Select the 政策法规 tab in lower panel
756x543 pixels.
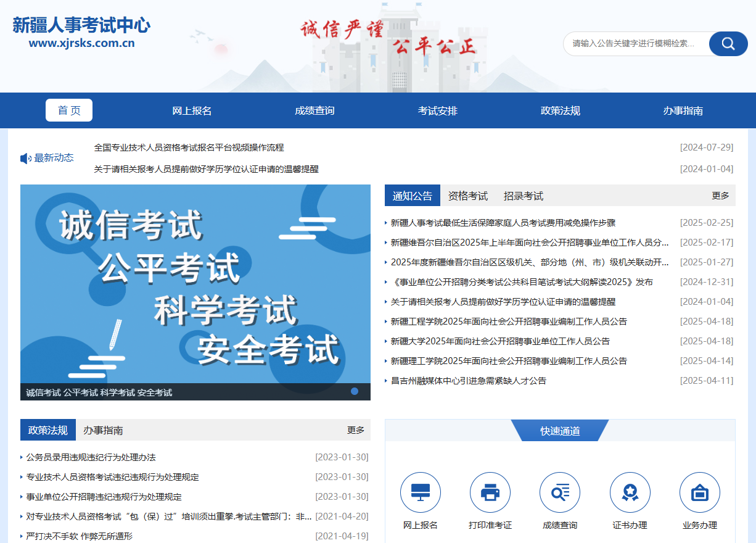48,430
